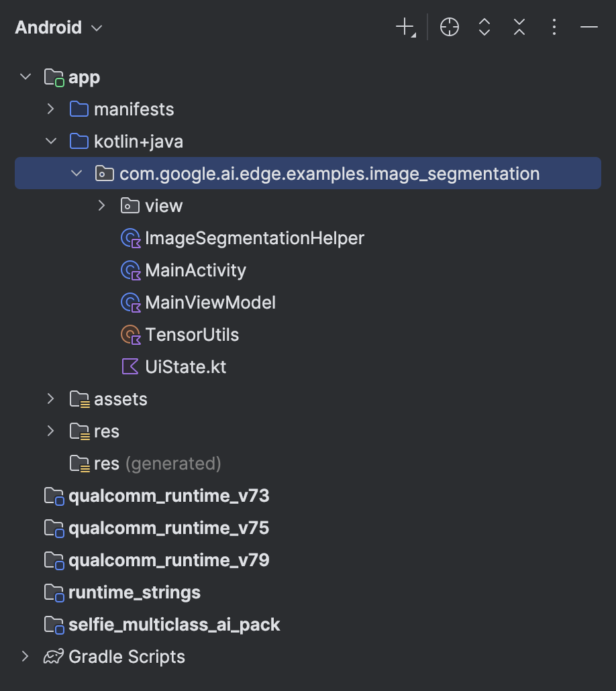616x691 pixels.
Task: Select the res (generated) folder
Action: pyautogui.click(x=157, y=464)
